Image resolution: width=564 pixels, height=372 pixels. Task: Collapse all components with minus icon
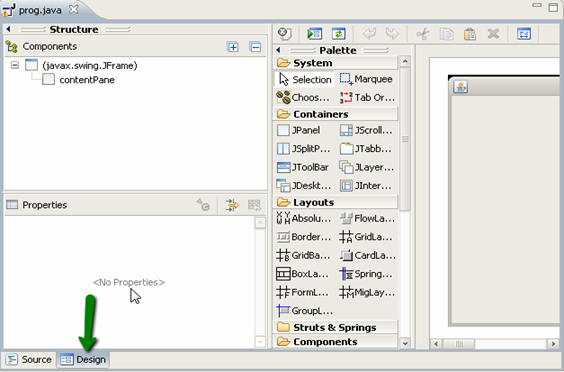tap(255, 47)
